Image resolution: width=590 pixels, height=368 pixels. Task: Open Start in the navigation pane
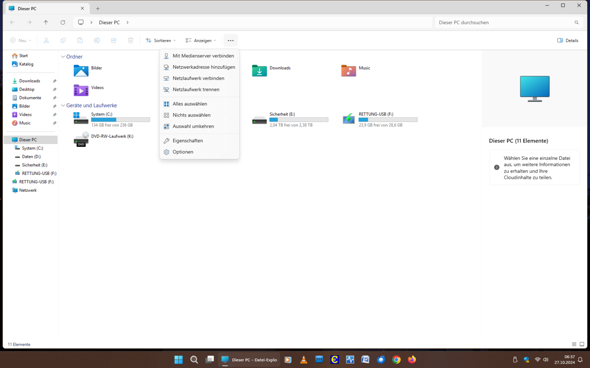[20, 56]
